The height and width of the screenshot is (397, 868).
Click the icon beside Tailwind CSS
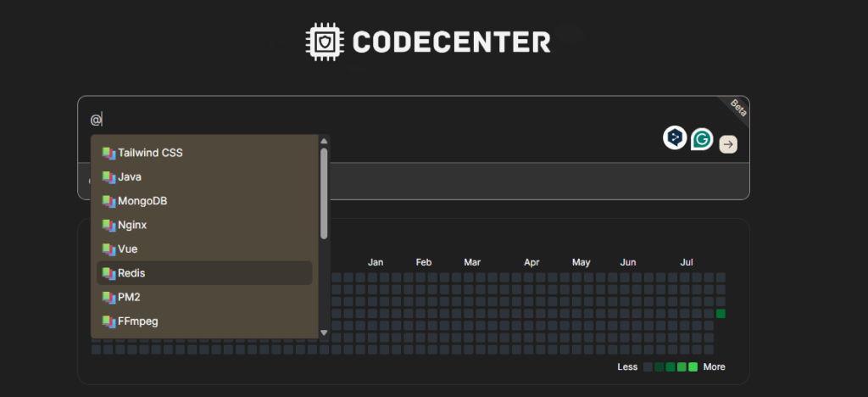pos(108,153)
